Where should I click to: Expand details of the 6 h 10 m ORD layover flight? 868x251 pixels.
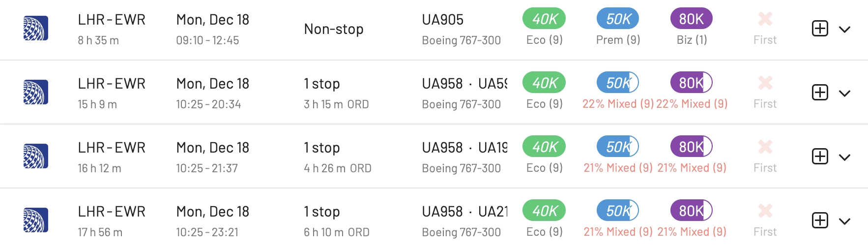(x=844, y=221)
